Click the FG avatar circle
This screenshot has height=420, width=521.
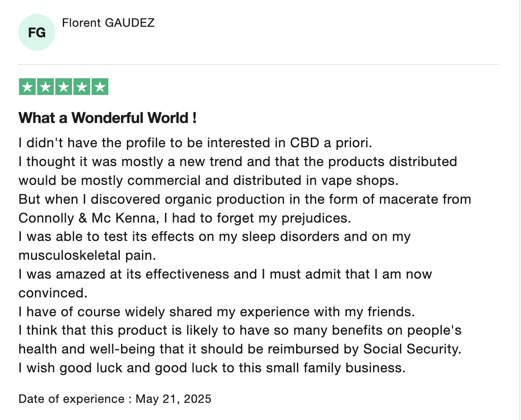pyautogui.click(x=37, y=32)
